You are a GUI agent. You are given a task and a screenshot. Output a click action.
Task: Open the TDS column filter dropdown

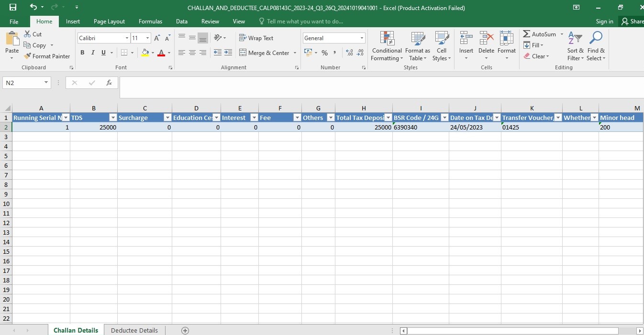pyautogui.click(x=113, y=118)
